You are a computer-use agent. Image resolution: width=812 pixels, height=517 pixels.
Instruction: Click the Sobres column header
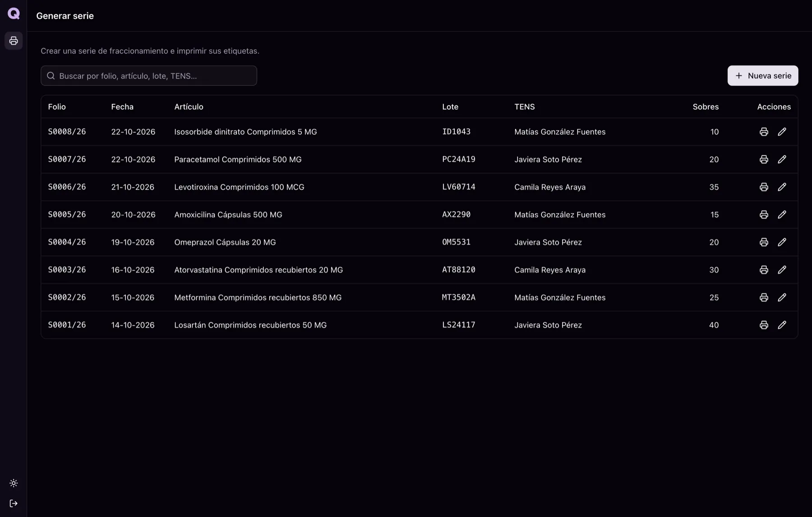click(706, 107)
